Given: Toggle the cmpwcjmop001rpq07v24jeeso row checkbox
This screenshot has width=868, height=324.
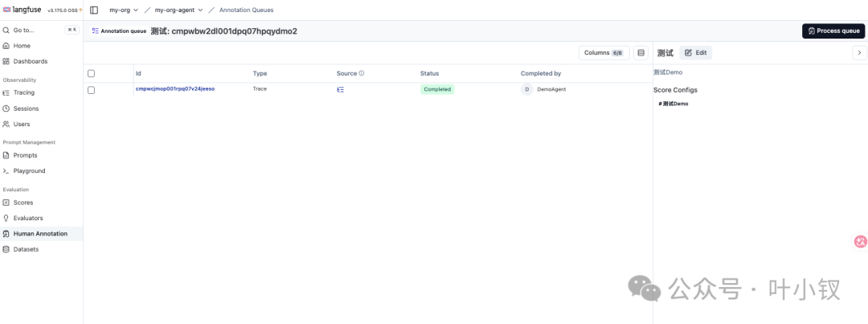Looking at the screenshot, I should [92, 90].
